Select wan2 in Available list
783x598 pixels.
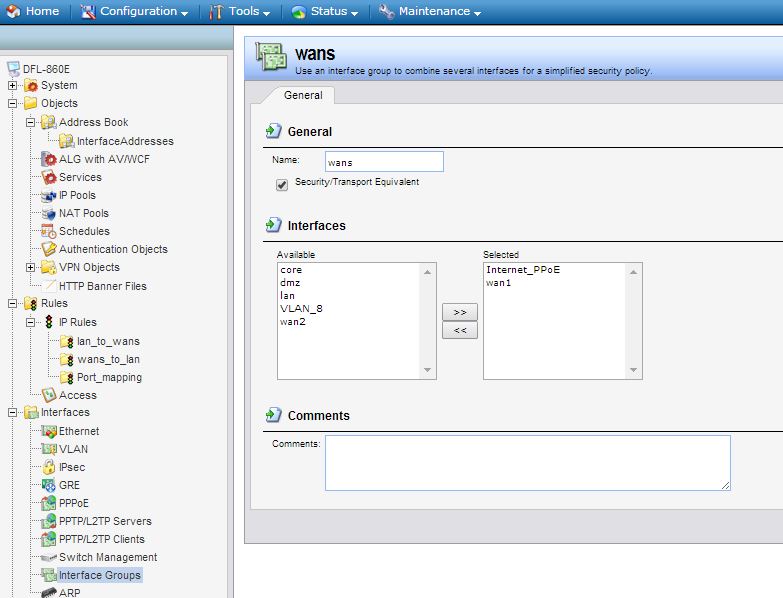293,321
